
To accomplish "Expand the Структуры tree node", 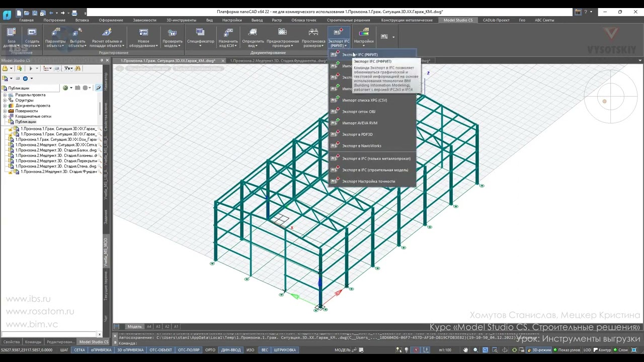I will click(5, 101).
